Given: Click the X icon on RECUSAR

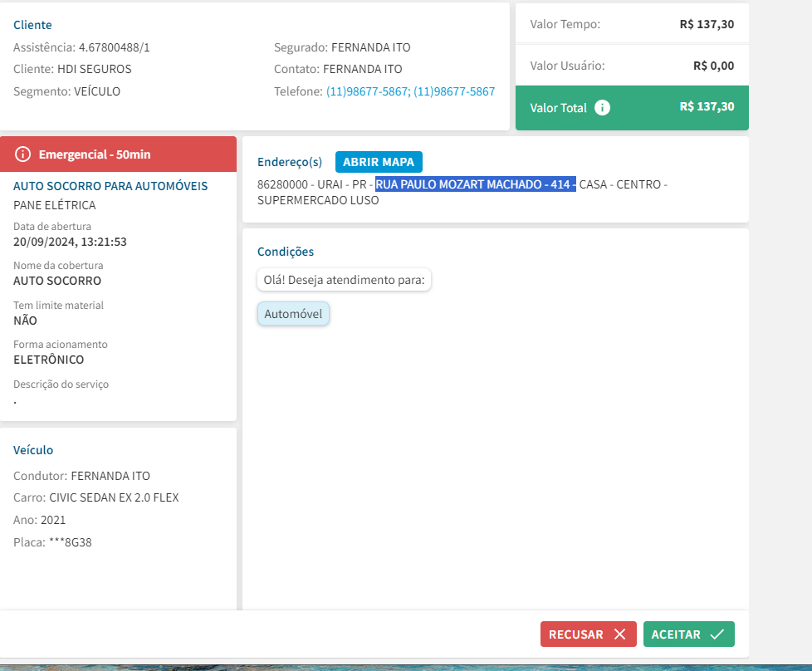Looking at the screenshot, I should [619, 634].
